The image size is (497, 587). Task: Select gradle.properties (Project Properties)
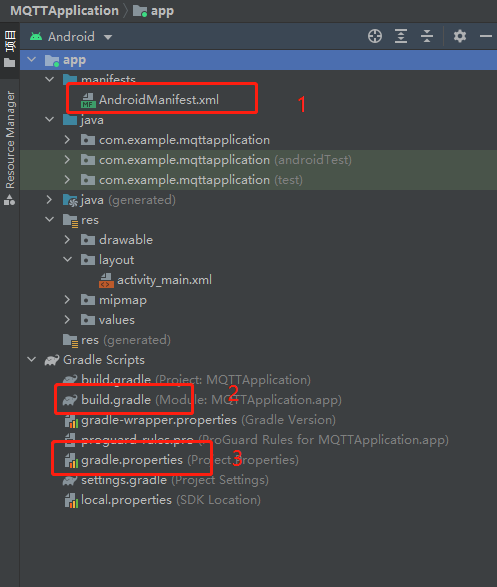click(x=190, y=460)
